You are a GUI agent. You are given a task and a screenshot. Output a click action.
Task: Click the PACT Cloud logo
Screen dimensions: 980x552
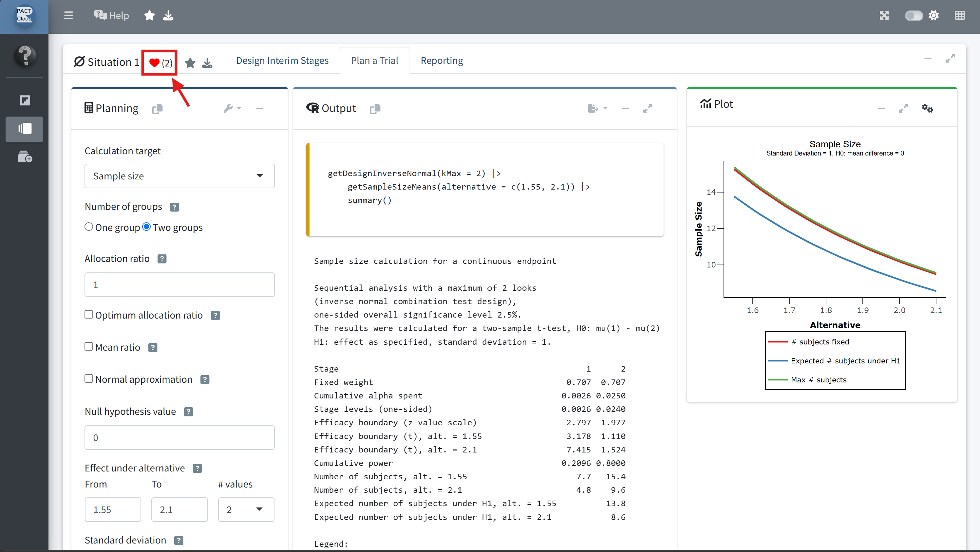pyautogui.click(x=24, y=15)
